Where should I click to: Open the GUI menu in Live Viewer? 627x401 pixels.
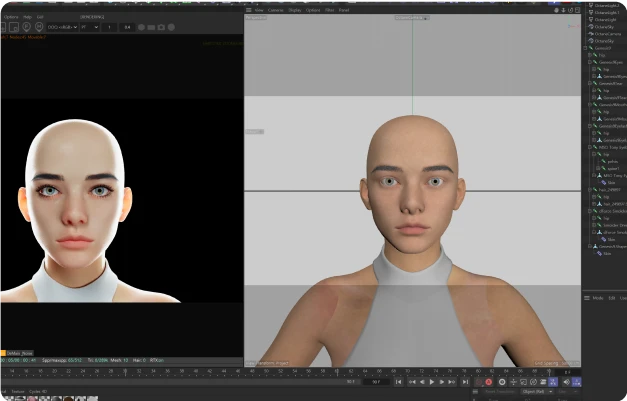(40, 17)
